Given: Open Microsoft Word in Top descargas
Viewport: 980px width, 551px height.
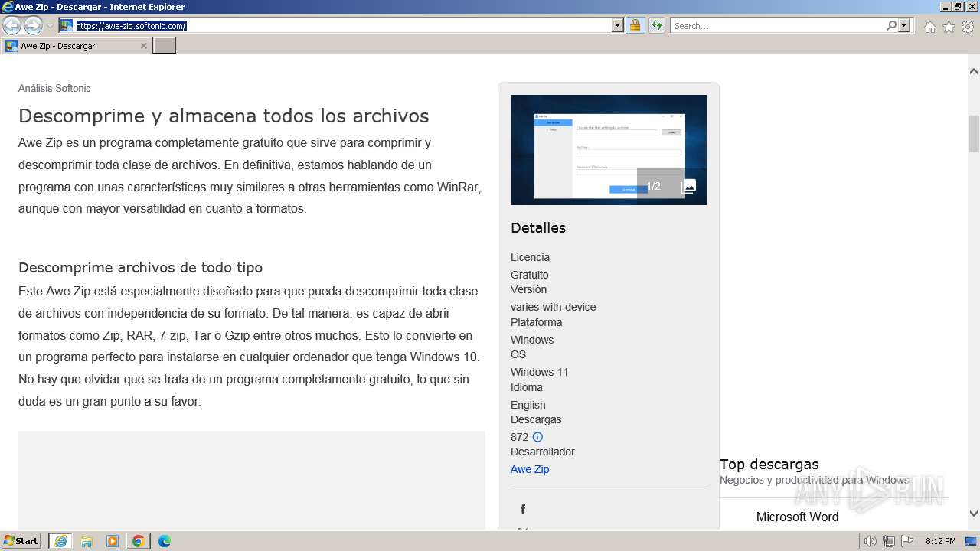Looking at the screenshot, I should (797, 517).
